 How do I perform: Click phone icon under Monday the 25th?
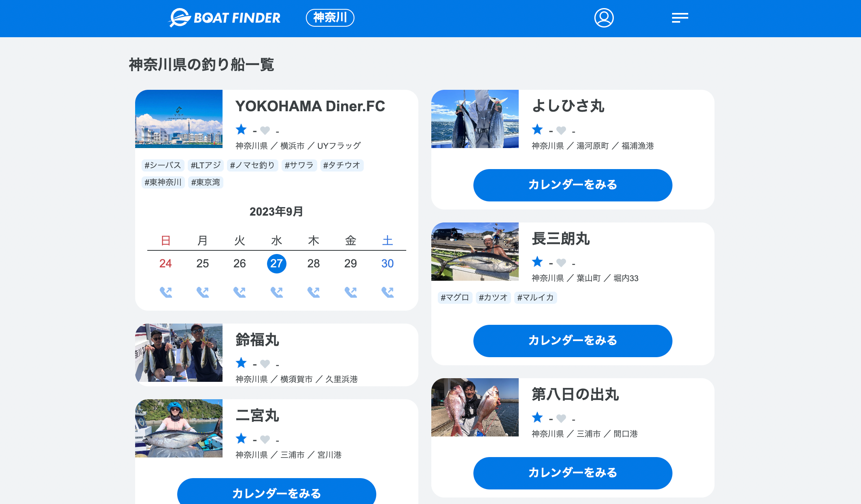pyautogui.click(x=203, y=292)
